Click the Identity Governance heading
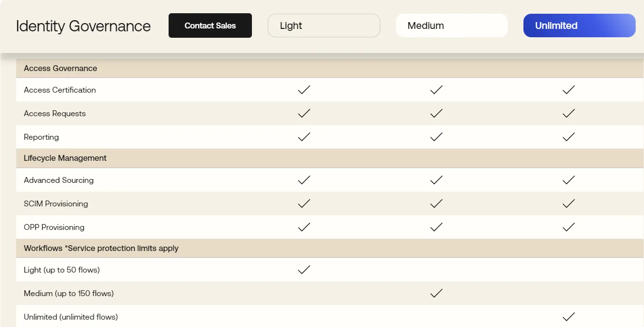 pyautogui.click(x=83, y=25)
